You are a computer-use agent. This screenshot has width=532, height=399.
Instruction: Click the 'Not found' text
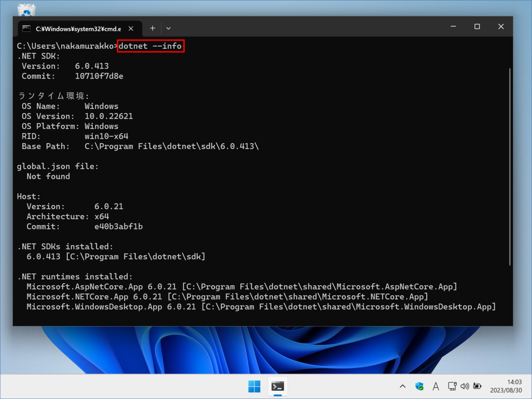48,176
